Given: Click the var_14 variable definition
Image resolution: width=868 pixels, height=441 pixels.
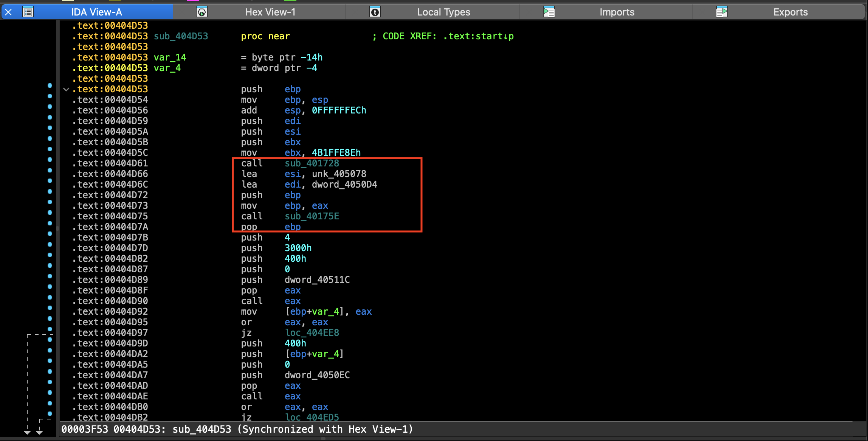Looking at the screenshot, I should 170,57.
